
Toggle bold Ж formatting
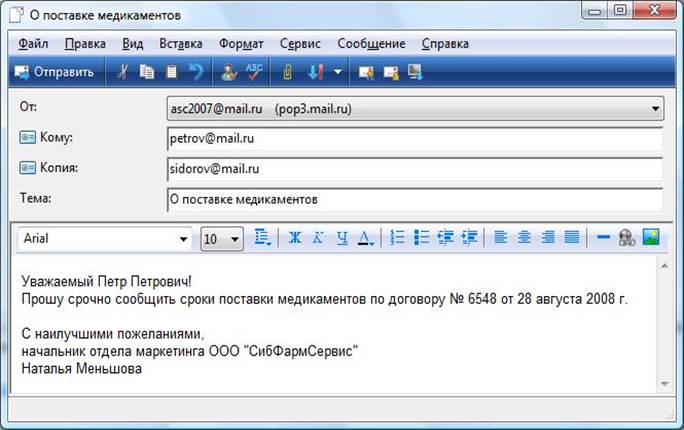[295, 238]
